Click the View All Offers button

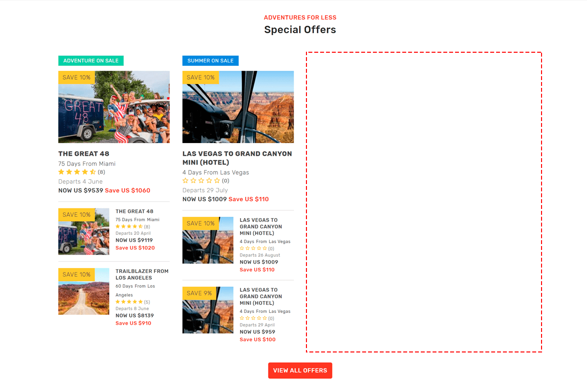coord(300,371)
